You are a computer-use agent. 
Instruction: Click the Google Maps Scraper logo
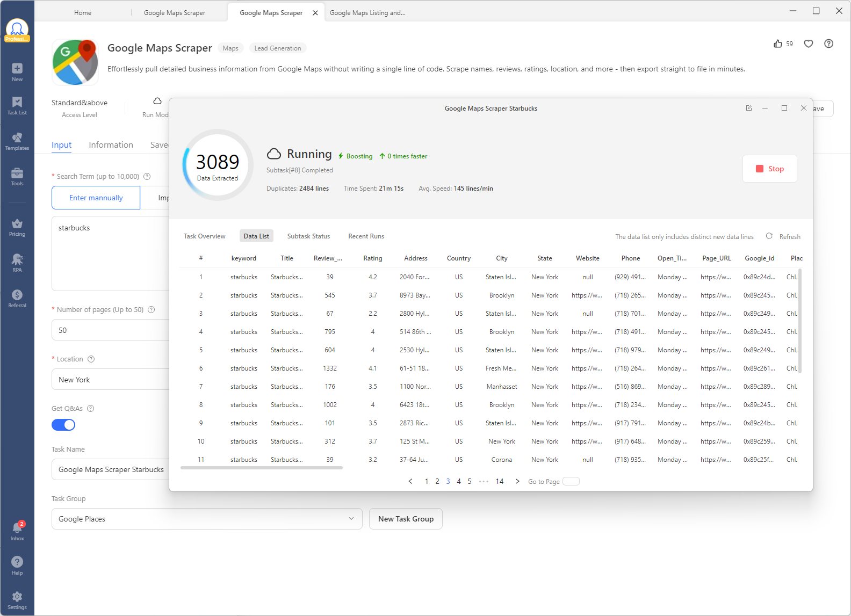click(75, 62)
